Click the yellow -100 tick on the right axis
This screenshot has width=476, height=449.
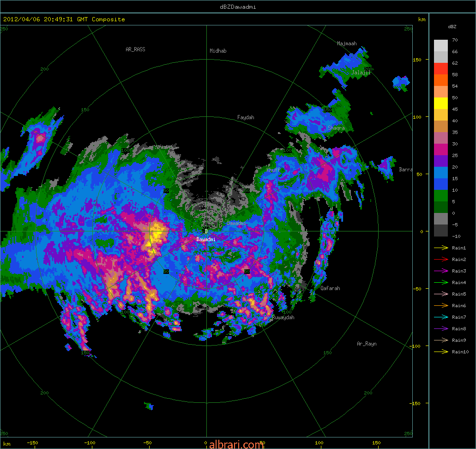click(x=415, y=346)
